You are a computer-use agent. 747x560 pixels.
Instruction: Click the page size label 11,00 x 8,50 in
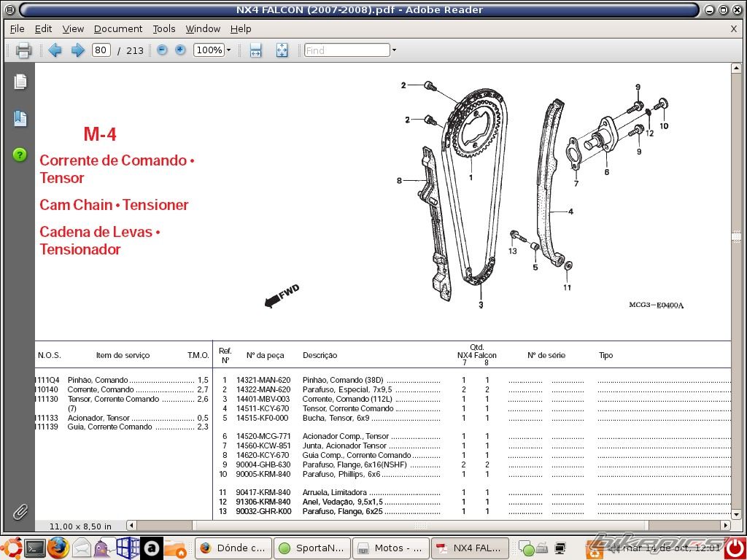[x=80, y=526]
